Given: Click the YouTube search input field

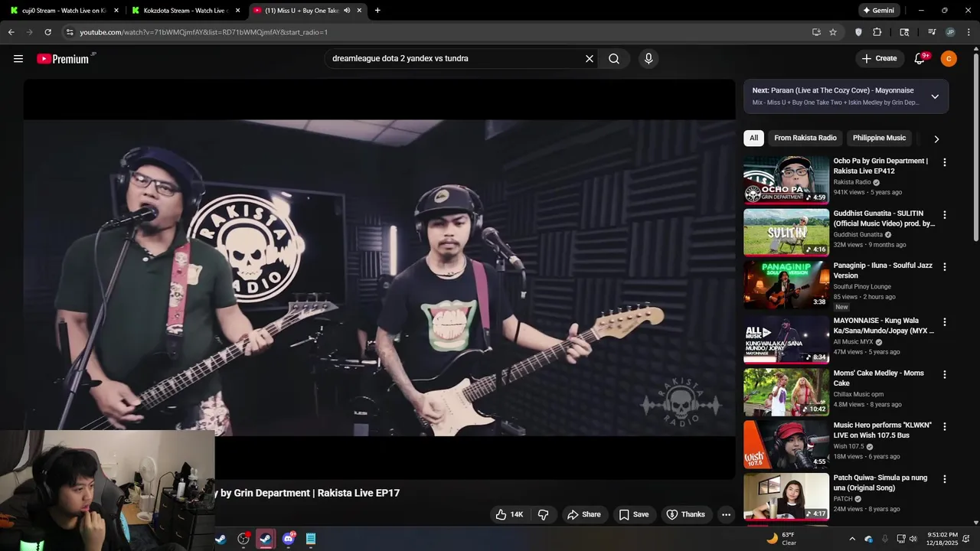Looking at the screenshot, I should pos(456,59).
